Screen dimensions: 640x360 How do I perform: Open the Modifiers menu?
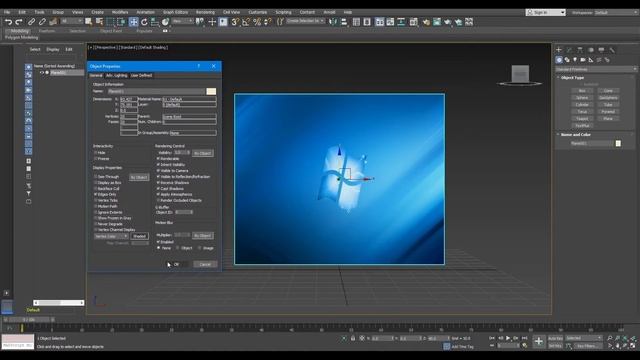click(x=120, y=12)
